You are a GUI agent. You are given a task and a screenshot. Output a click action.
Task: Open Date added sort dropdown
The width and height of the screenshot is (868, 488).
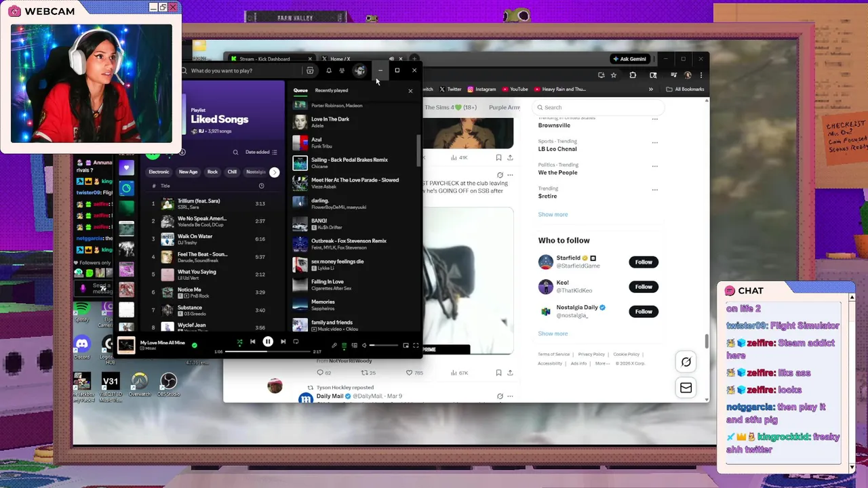click(x=261, y=152)
